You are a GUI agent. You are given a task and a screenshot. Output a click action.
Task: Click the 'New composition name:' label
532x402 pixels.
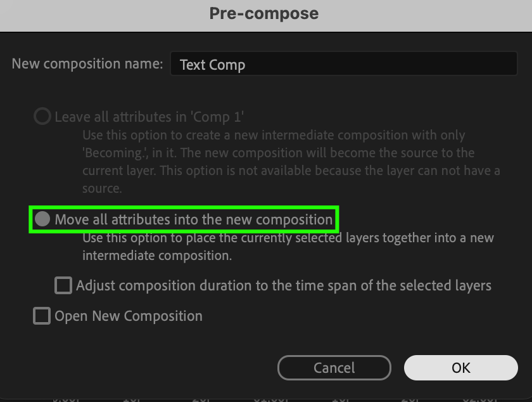pos(87,64)
